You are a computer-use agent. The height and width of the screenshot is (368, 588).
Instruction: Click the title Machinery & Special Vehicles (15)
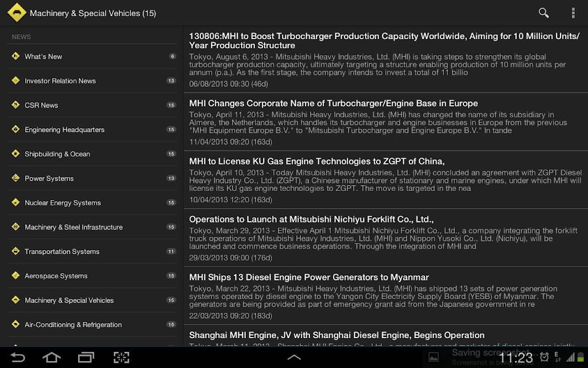tap(93, 13)
